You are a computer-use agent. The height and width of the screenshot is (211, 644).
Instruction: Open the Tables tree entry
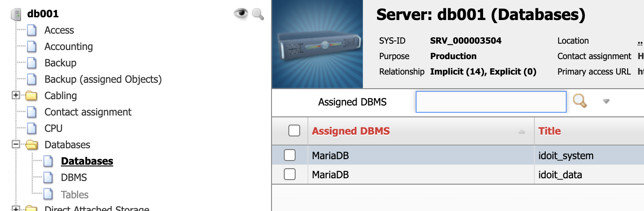pos(75,195)
